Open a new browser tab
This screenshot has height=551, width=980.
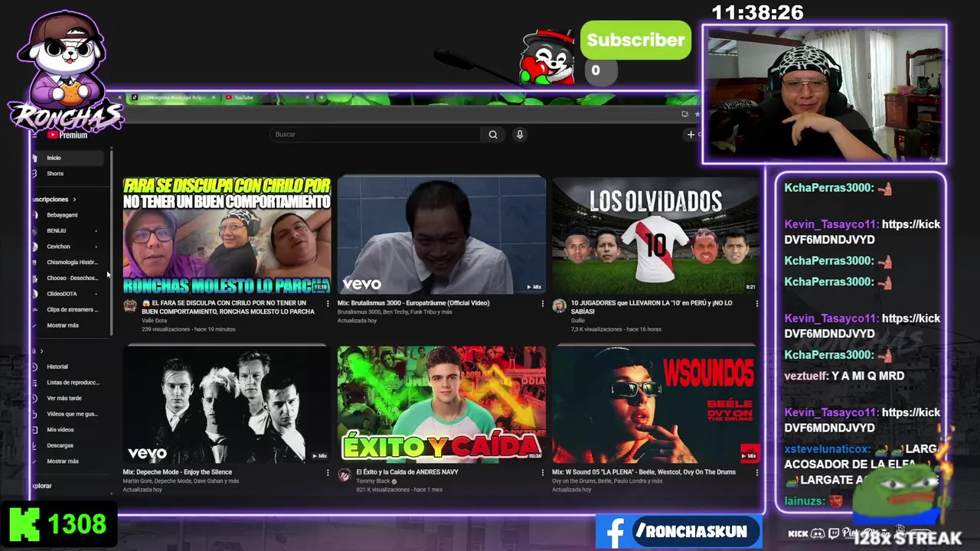322,97
